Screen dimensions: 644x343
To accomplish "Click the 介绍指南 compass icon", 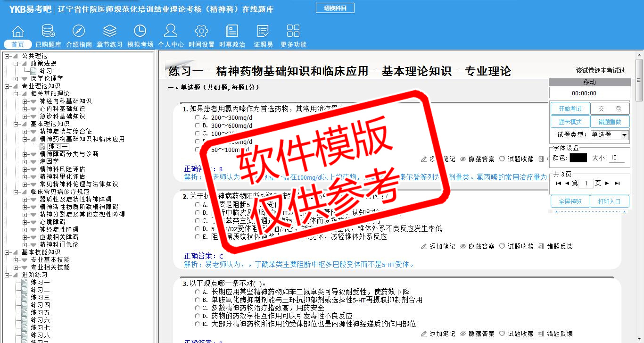I will pyautogui.click(x=79, y=31).
